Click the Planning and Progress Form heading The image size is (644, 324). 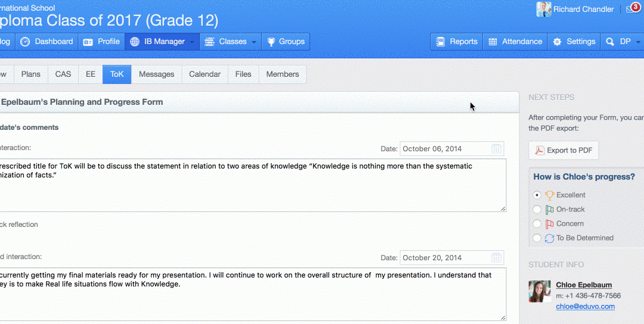point(82,102)
